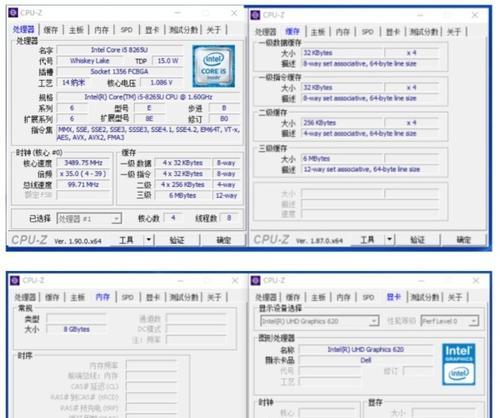Viewport: 500px width, 418px height.
Task: Click GPU name field Intel(R) UHD Graphics 620
Action: 366,349
